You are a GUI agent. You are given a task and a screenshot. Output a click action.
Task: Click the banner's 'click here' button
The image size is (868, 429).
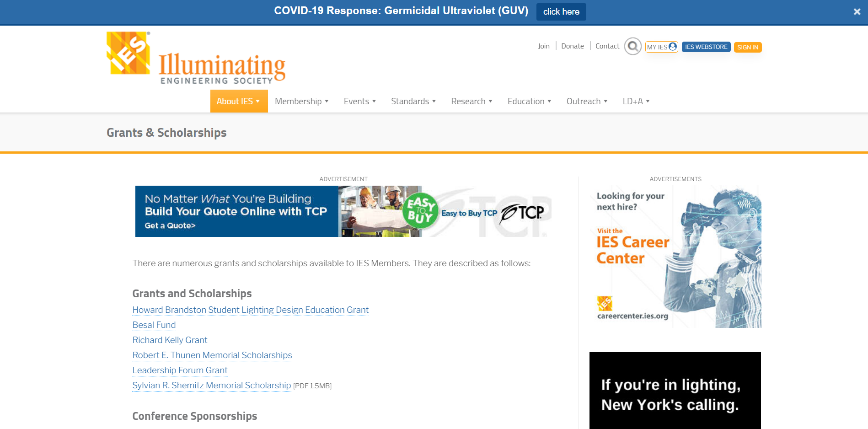[561, 12]
